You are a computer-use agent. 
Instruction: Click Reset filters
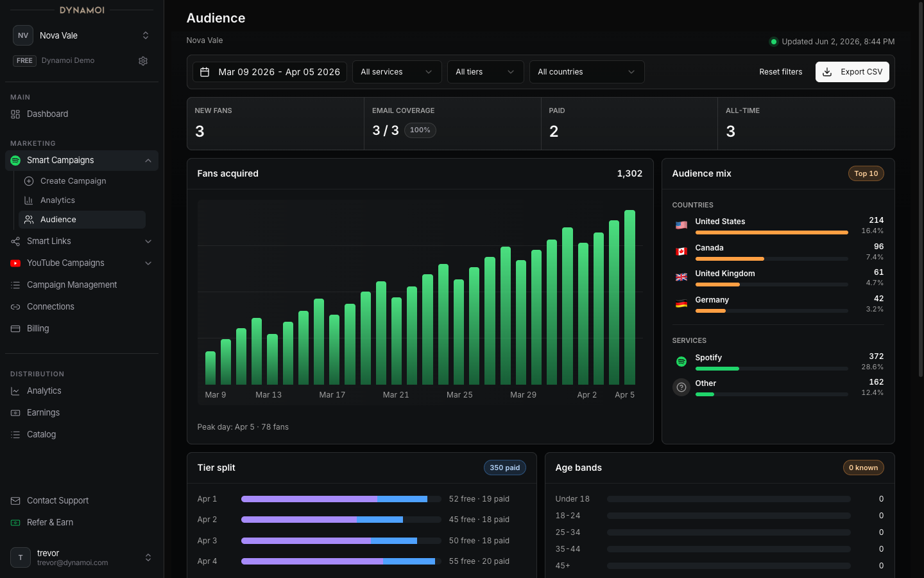tap(781, 72)
